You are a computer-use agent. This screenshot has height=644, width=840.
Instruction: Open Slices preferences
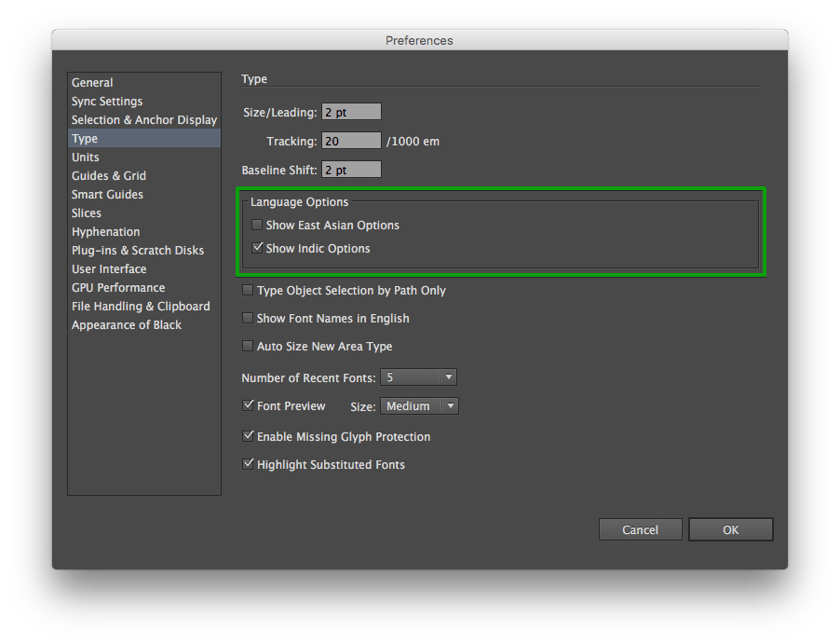(144, 212)
